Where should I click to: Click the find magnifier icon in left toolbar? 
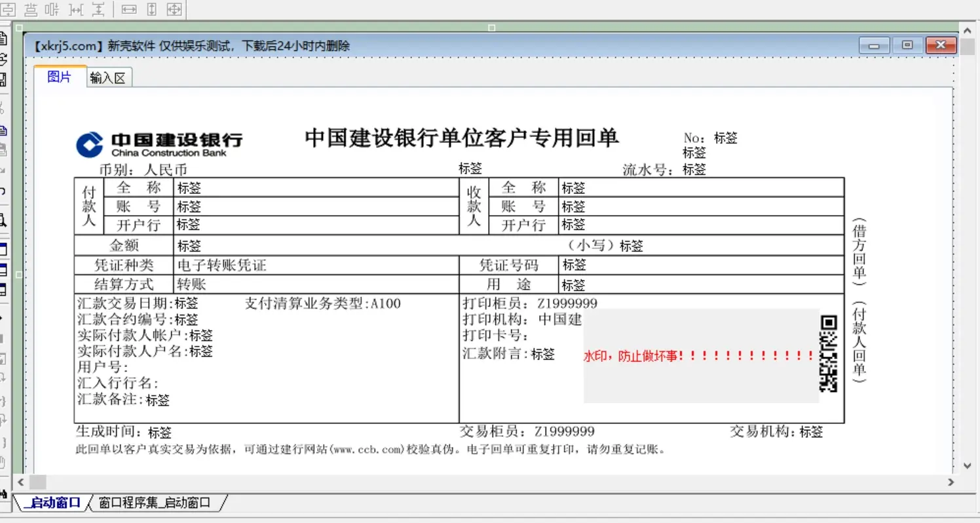[x=3, y=220]
